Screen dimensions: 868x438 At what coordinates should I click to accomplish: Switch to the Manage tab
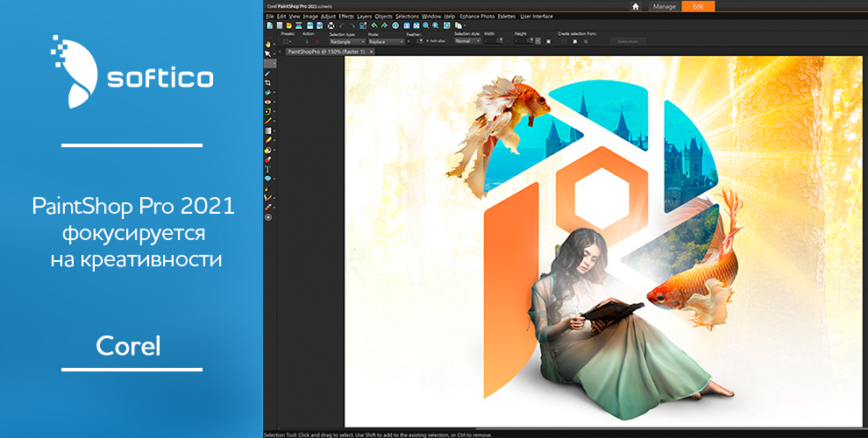click(664, 6)
